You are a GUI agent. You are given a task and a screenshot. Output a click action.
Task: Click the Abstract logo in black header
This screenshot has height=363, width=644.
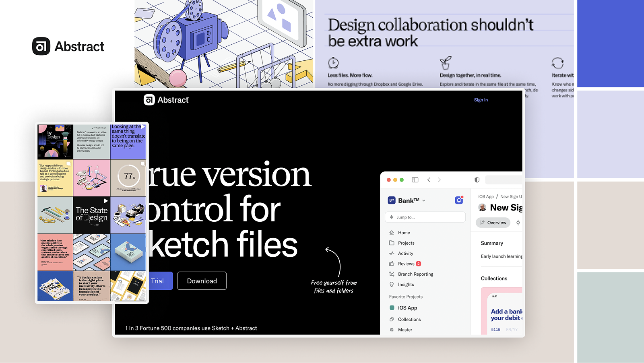166,100
